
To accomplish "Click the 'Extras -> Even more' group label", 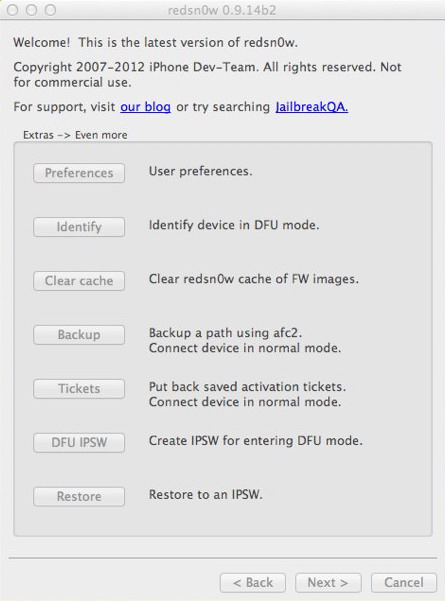I will [75, 135].
